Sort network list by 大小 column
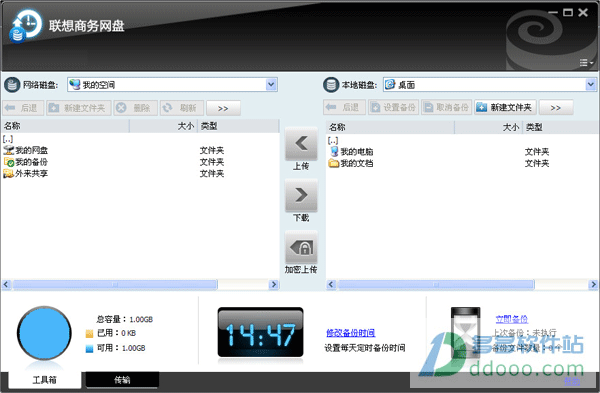Screen dimensions: 600x393 click(164, 126)
